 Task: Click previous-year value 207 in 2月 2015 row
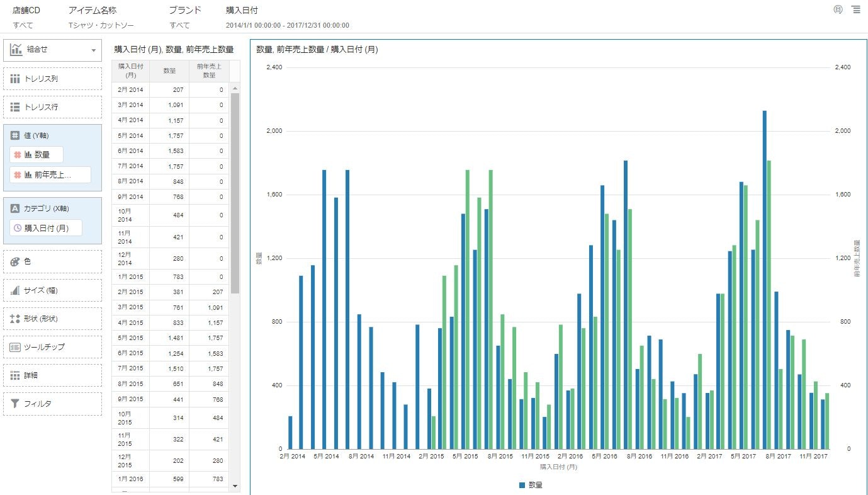[217, 292]
